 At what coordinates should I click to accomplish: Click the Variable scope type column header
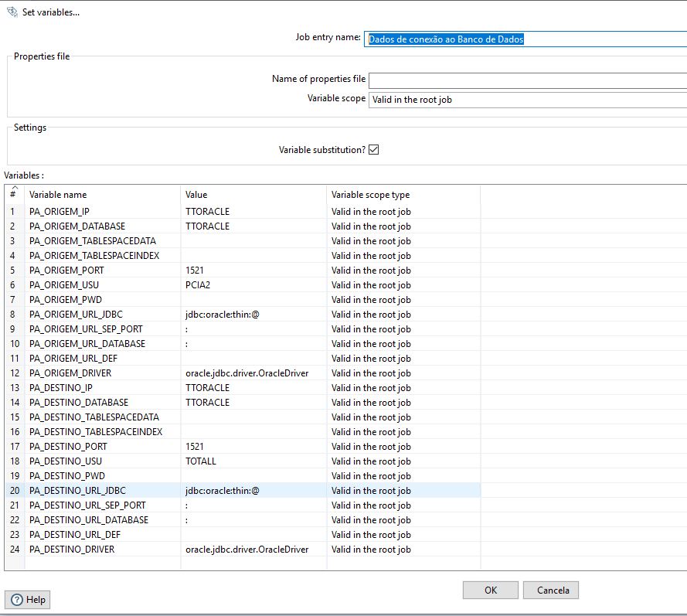pyautogui.click(x=403, y=195)
